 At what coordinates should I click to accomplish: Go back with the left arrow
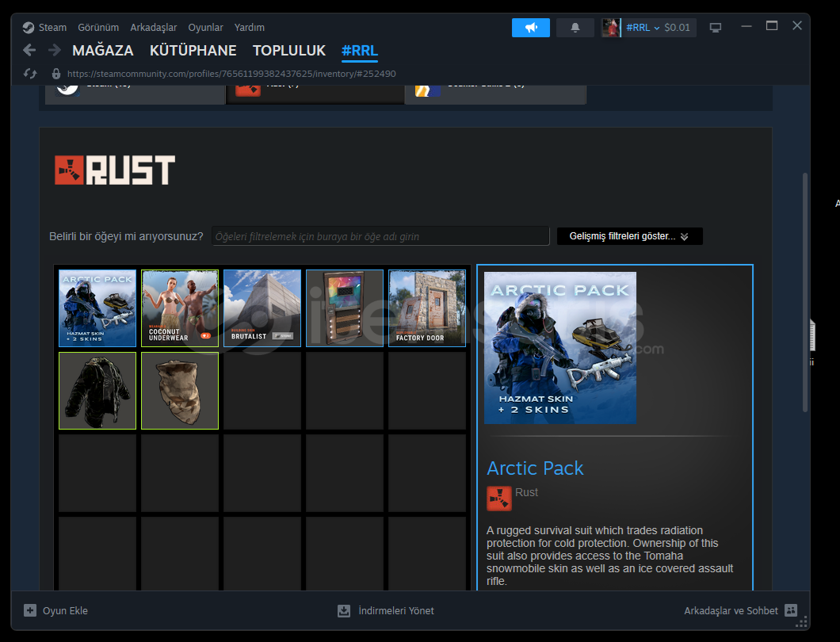click(29, 51)
